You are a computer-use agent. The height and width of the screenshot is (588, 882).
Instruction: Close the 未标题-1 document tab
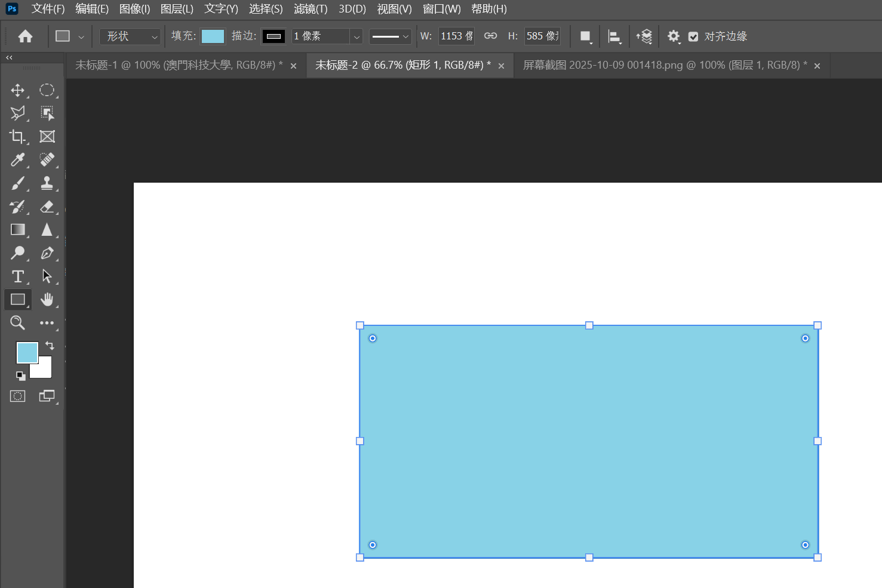tap(293, 66)
